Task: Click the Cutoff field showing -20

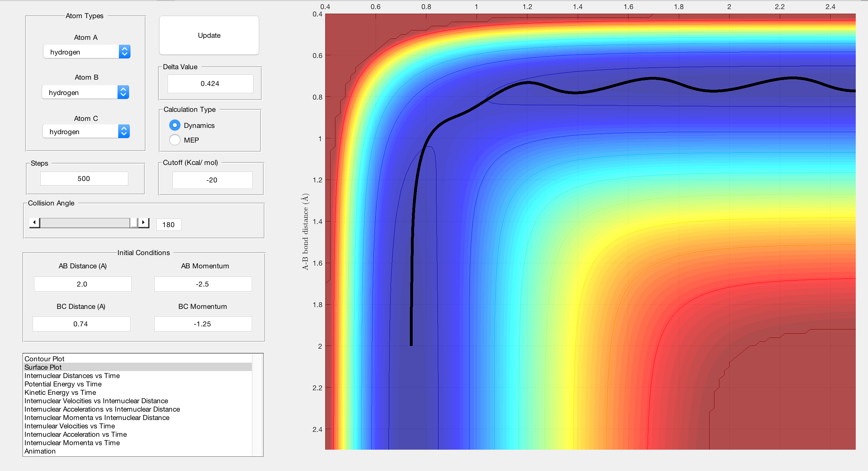Action: click(212, 180)
